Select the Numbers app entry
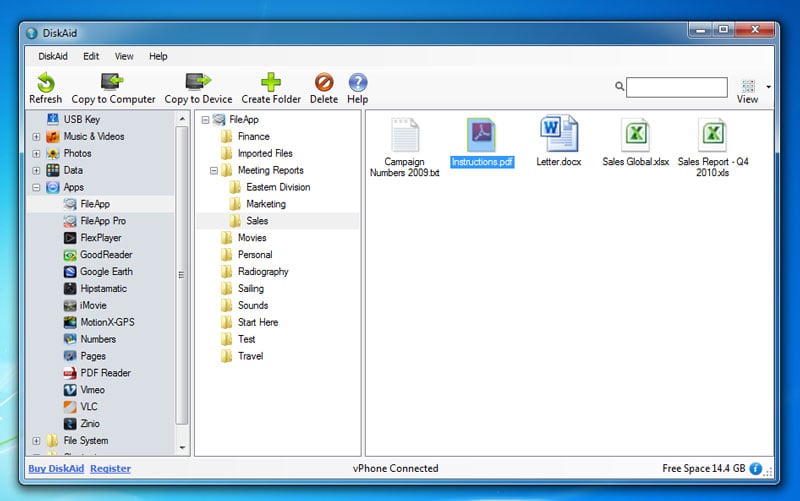Screen dimensions: 800x501 click(x=89, y=339)
